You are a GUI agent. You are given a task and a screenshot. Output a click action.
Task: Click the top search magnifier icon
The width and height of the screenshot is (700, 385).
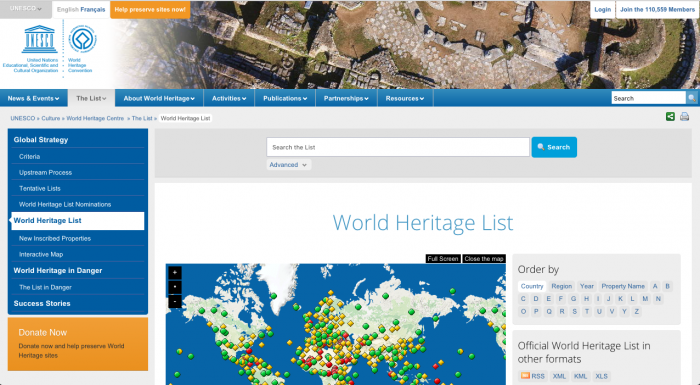pyautogui.click(x=692, y=98)
